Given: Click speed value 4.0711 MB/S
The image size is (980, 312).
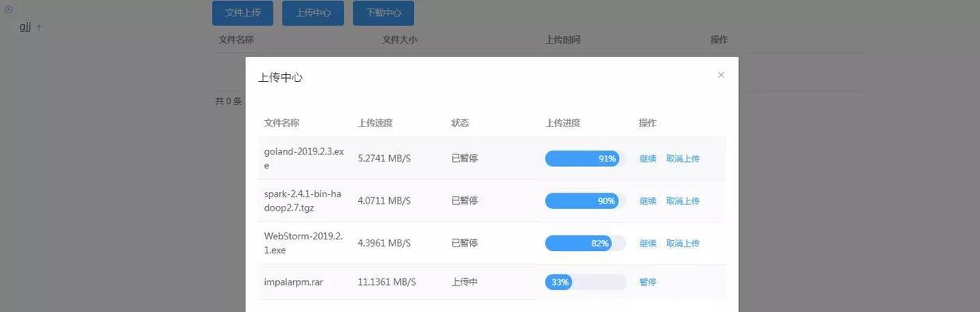Looking at the screenshot, I should tap(384, 200).
